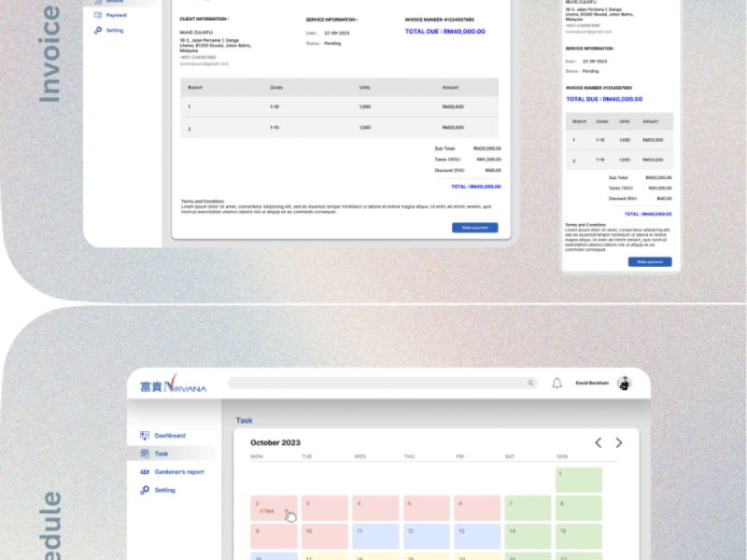This screenshot has width=747, height=560.
Task: Click the Nirvana logo in the header
Action: point(173,385)
